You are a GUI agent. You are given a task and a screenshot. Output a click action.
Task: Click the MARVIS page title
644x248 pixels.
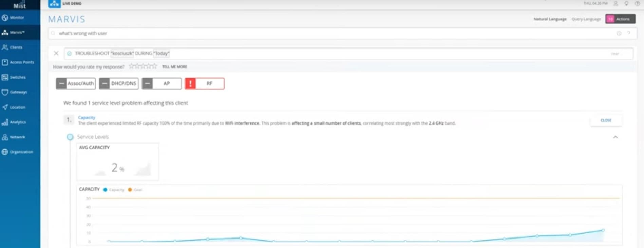[67, 19]
